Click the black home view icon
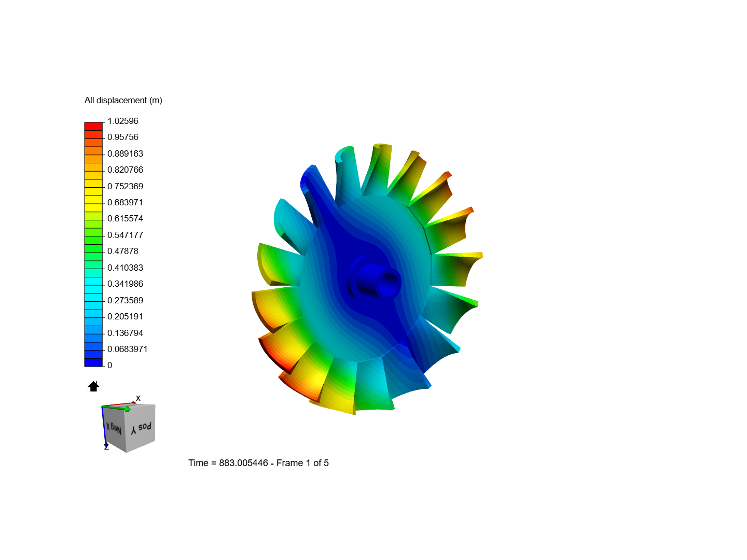 (x=93, y=386)
